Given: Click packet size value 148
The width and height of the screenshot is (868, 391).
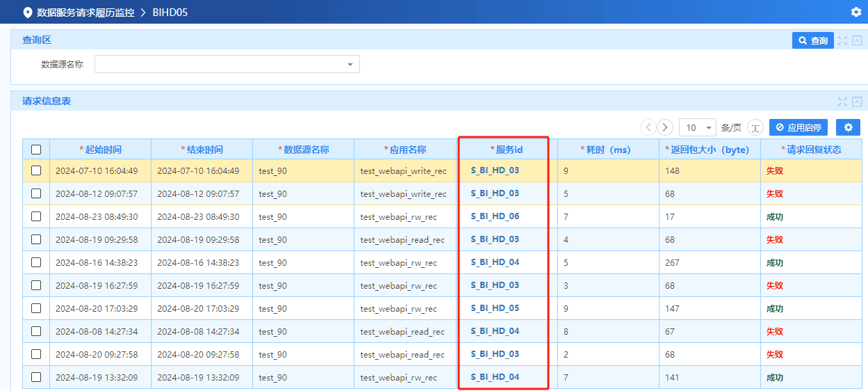Looking at the screenshot, I should 672,171.
